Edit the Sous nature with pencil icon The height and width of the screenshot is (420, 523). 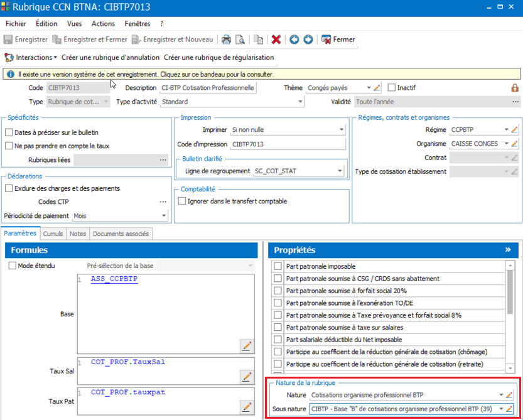(509, 409)
